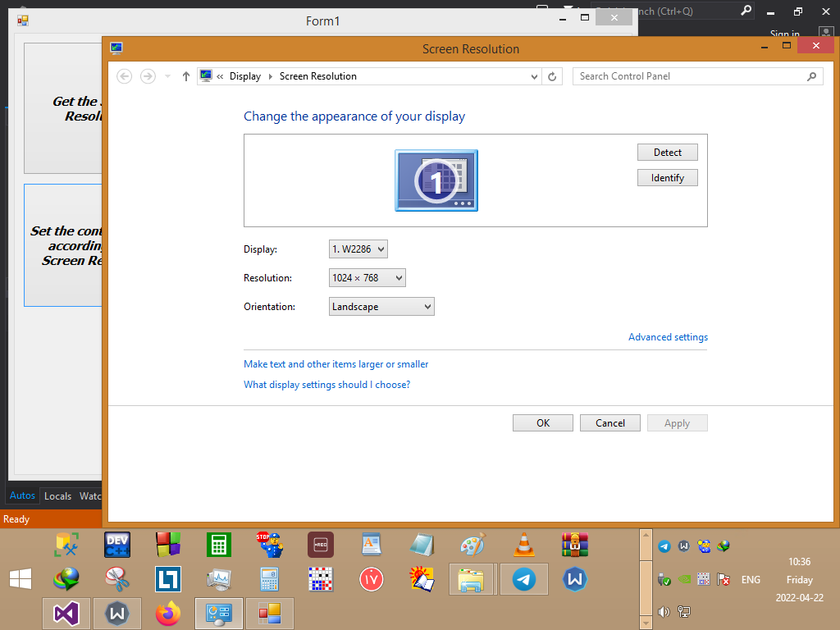This screenshot has height=630, width=840.
Task: Open the blue L7 icon in taskbar
Action: pos(168,579)
